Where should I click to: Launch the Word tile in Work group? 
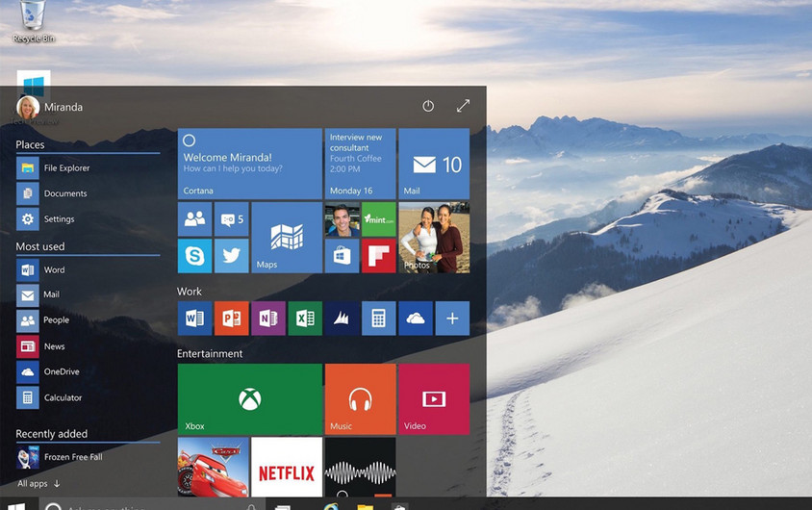coord(194,319)
